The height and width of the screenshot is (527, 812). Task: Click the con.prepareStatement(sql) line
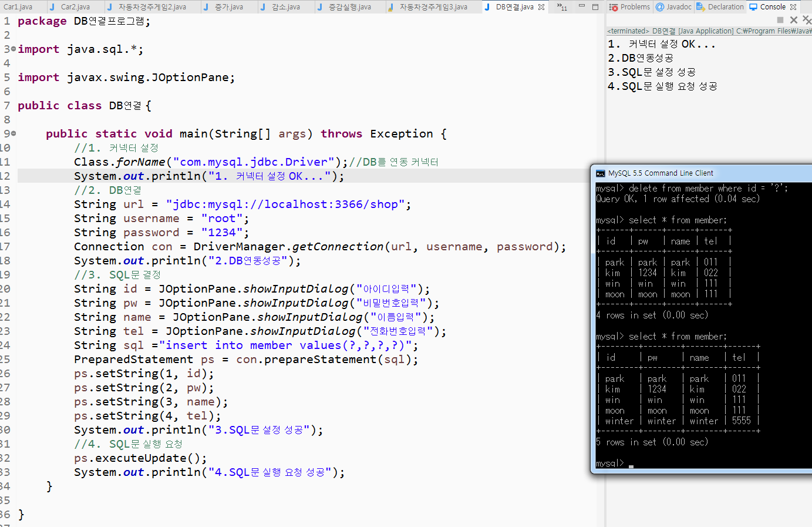[246, 360]
